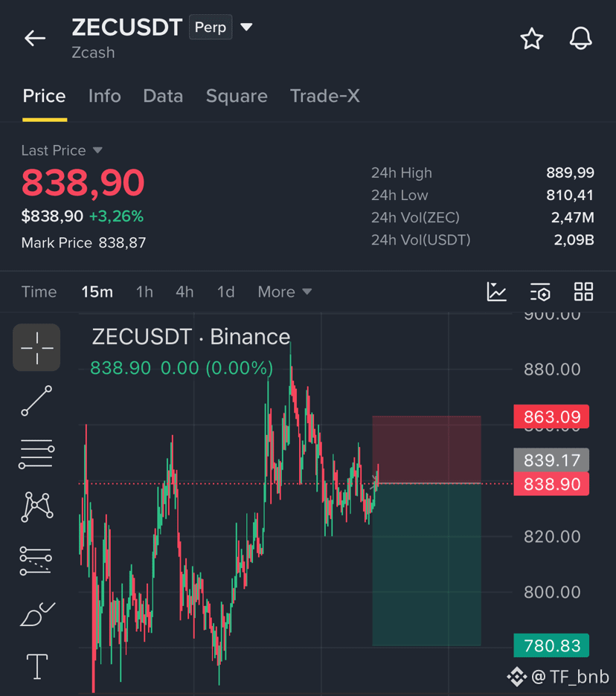The height and width of the screenshot is (696, 616).
Task: Select the XABCD pattern drawing tool
Action: click(37, 506)
